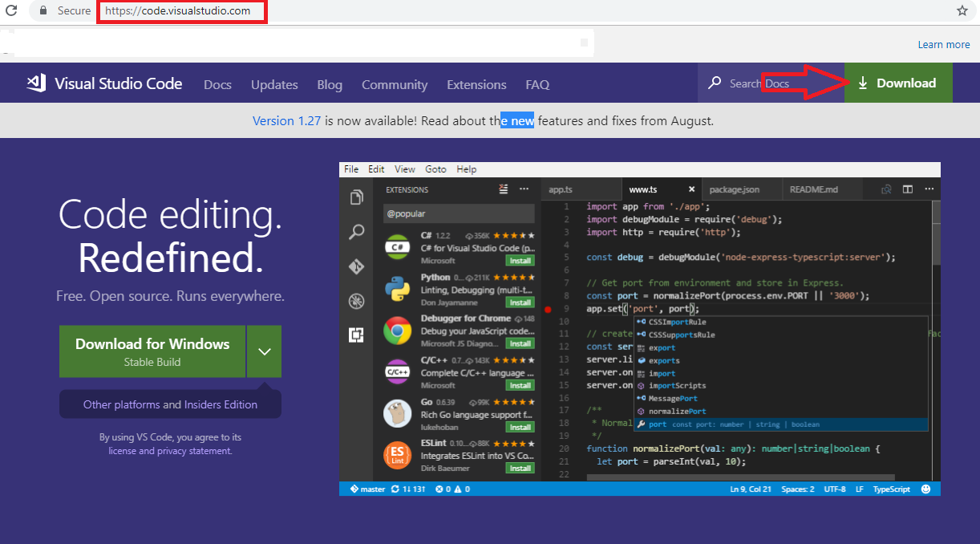Click the Visual Studio Code logo icon
Image resolution: width=980 pixels, height=544 pixels.
click(35, 83)
